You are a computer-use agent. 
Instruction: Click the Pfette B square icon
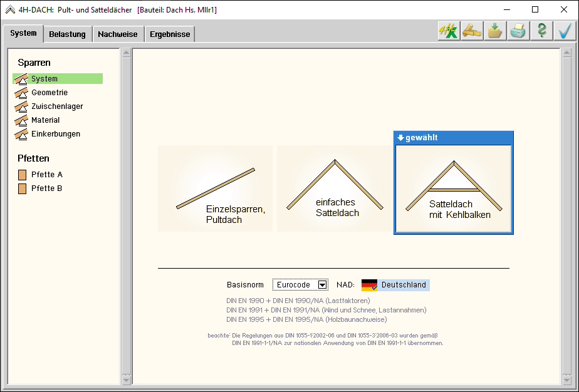[23, 188]
